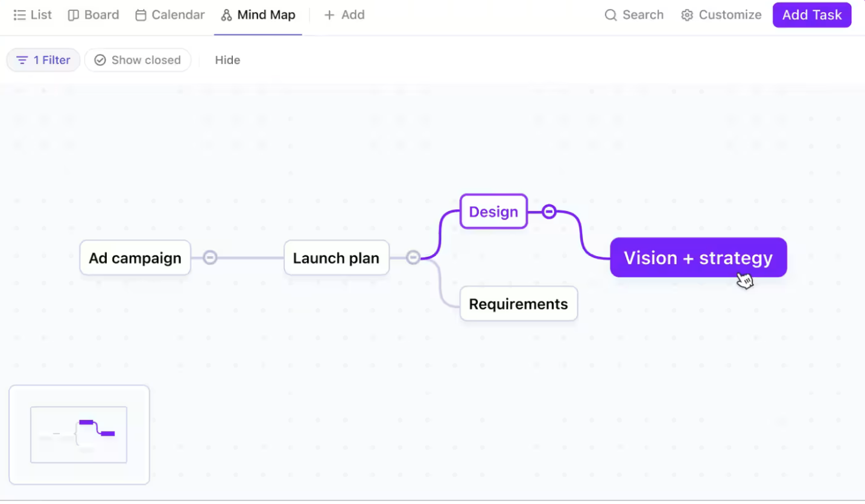The height and width of the screenshot is (504, 865).
Task: Click the Search magnifier icon
Action: pos(610,14)
